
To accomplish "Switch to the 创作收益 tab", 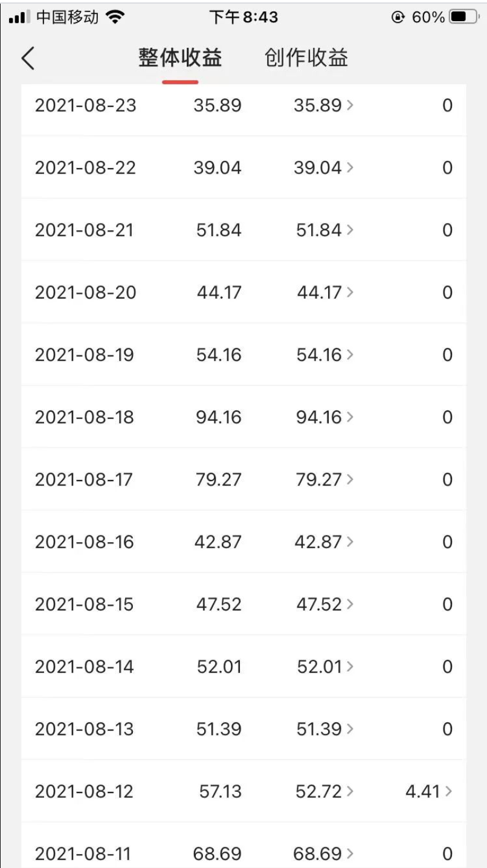I will pyautogui.click(x=306, y=59).
